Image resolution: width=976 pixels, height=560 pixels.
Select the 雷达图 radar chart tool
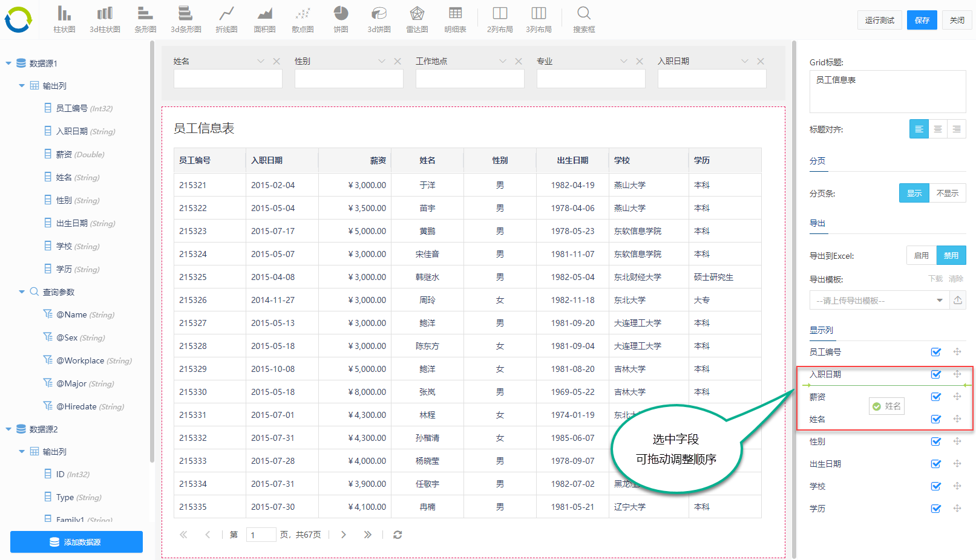(417, 19)
